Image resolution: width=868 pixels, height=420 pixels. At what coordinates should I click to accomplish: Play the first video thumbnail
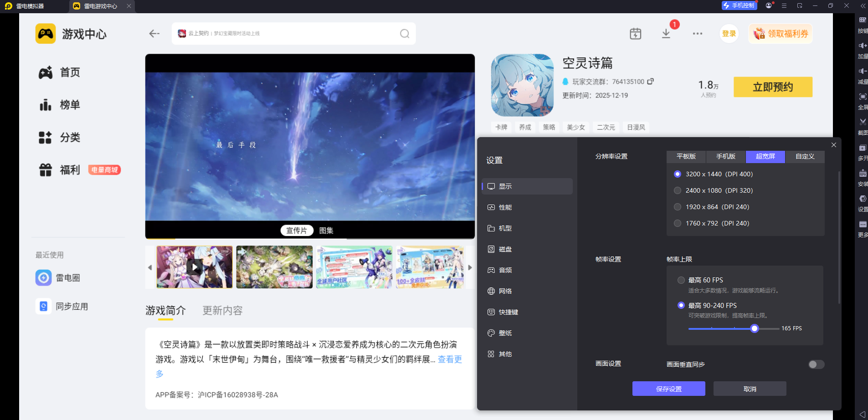195,267
